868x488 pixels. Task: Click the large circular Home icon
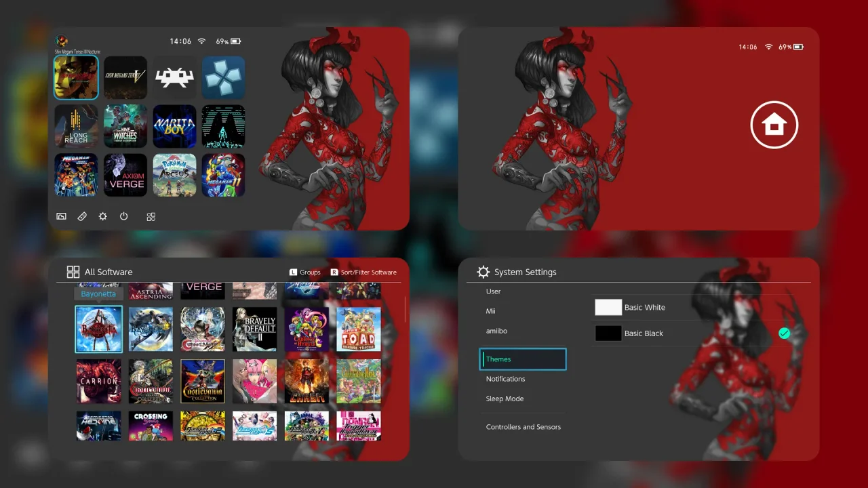[774, 125]
